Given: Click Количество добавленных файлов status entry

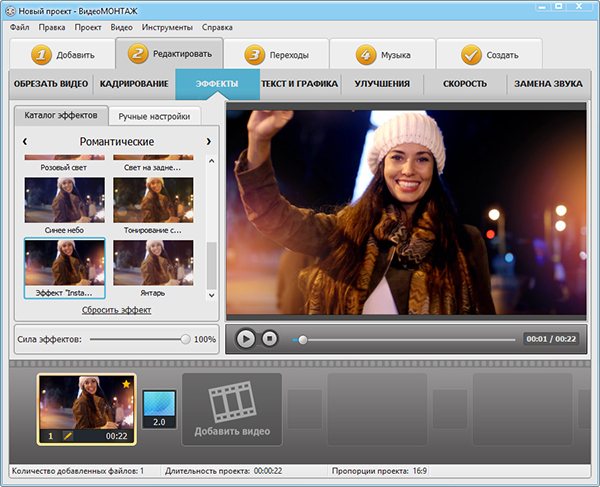Looking at the screenshot, I should pos(78,471).
